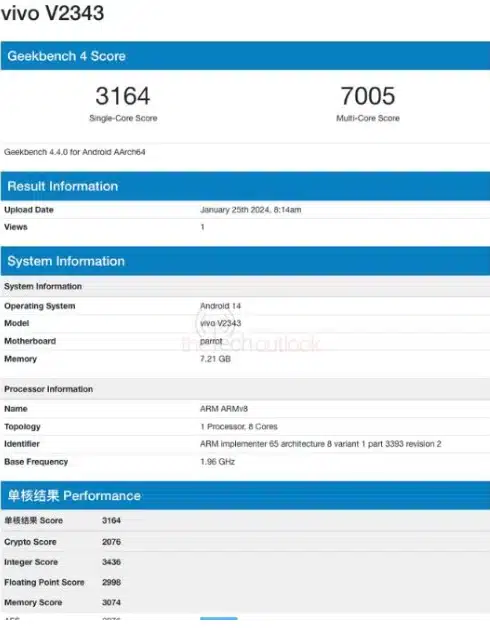490x628 pixels.
Task: Click the Processor Information subheader
Action: coord(48,389)
